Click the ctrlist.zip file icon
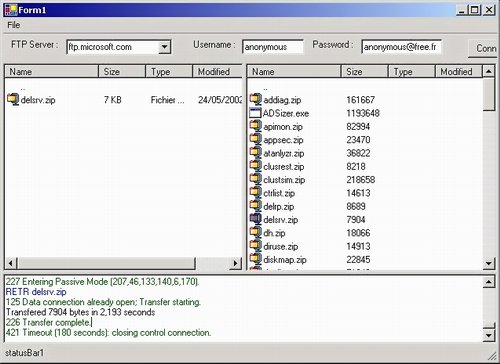This screenshot has width=500, height=364. [256, 193]
